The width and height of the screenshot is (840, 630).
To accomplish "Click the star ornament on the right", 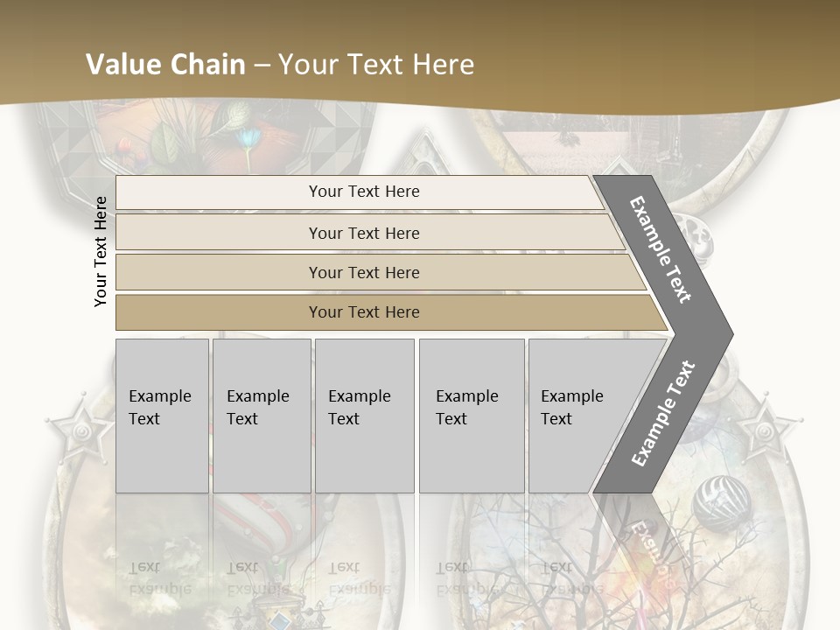I will click(764, 428).
